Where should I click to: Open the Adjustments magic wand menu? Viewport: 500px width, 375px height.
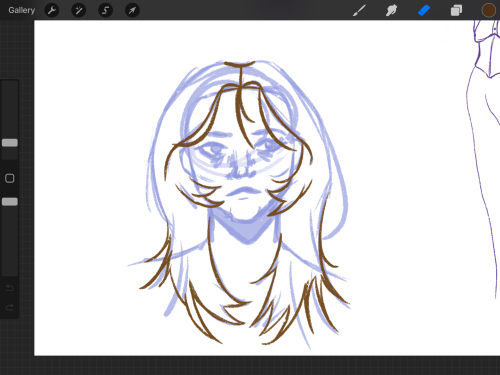(x=79, y=10)
